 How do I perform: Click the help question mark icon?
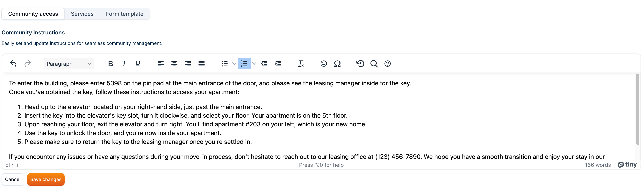click(x=388, y=64)
